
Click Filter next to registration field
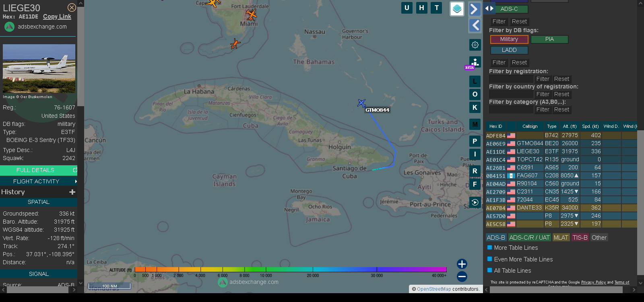pos(543,79)
